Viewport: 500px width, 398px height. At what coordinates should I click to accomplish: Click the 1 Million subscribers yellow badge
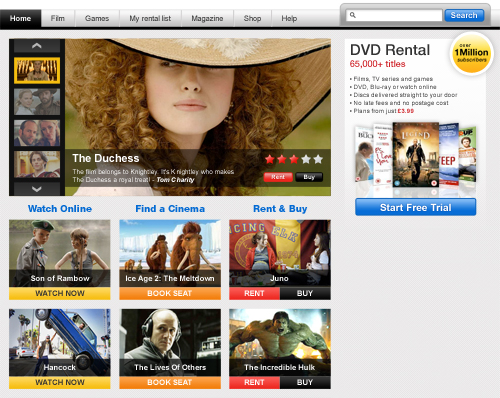(471, 53)
